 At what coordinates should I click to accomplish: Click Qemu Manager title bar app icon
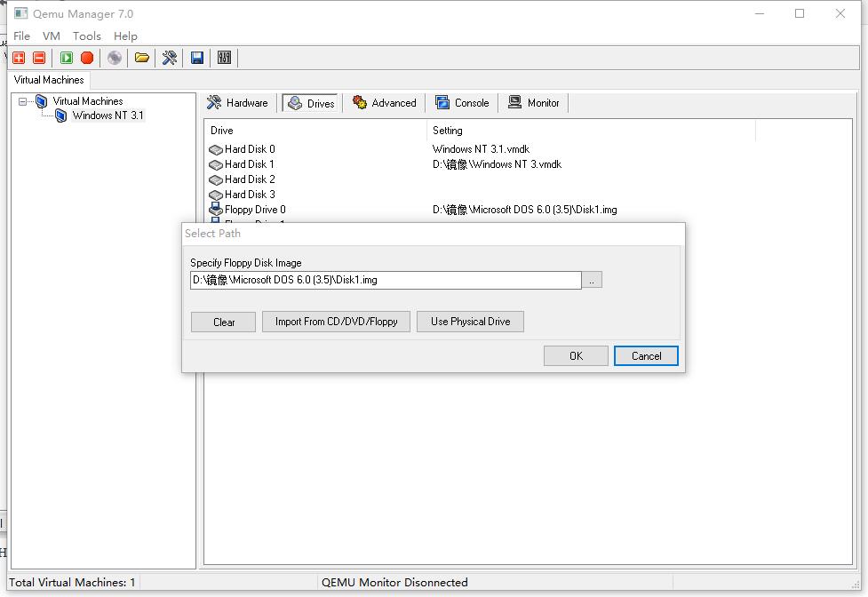[21, 13]
